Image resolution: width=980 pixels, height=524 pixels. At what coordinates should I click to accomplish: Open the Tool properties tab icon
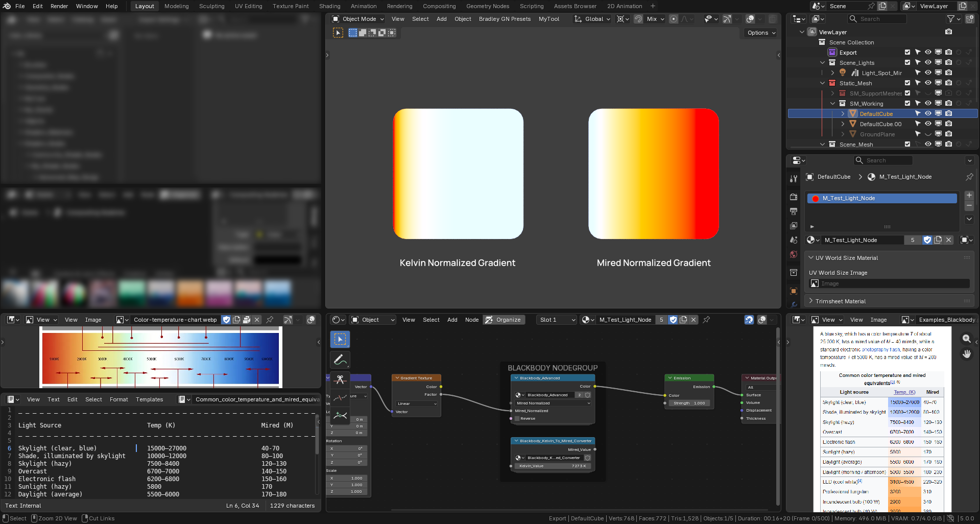(794, 179)
